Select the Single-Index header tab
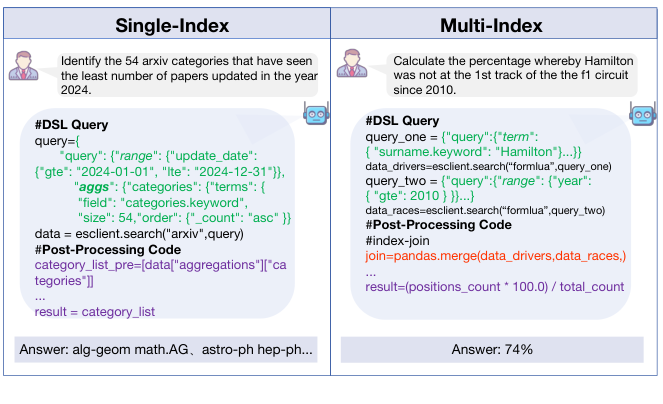The width and height of the screenshot is (663, 404). coord(166,24)
